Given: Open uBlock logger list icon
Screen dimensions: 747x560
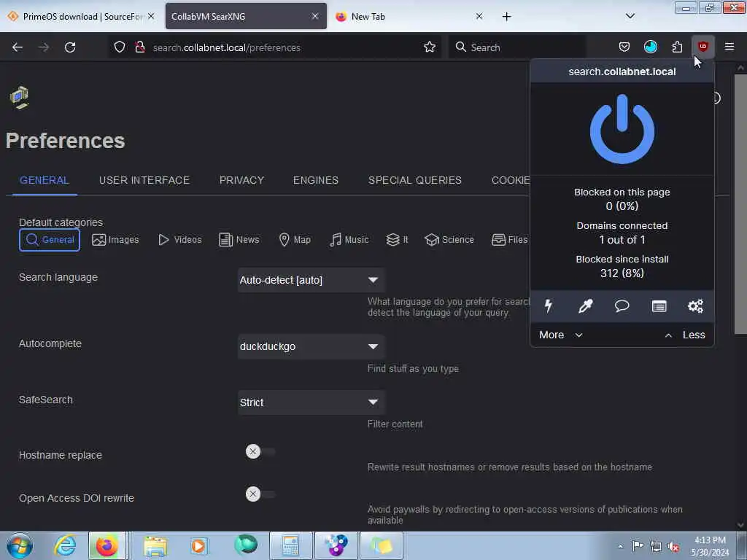Looking at the screenshot, I should point(659,306).
